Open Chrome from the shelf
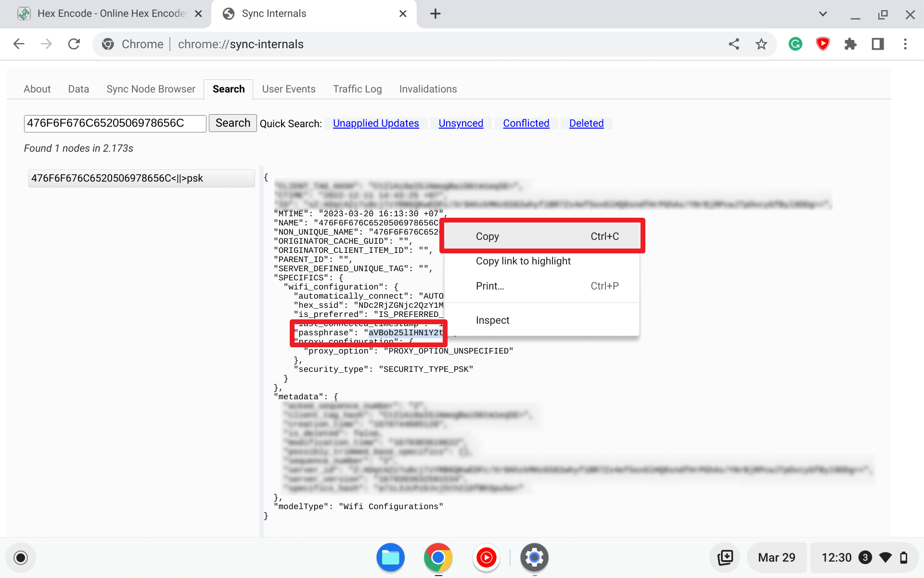Screen dimensions: 924x578 pos(438,558)
